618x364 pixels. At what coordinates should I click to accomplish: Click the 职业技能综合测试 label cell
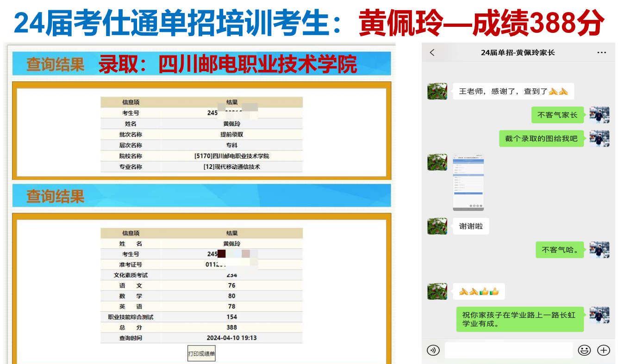coord(131,317)
